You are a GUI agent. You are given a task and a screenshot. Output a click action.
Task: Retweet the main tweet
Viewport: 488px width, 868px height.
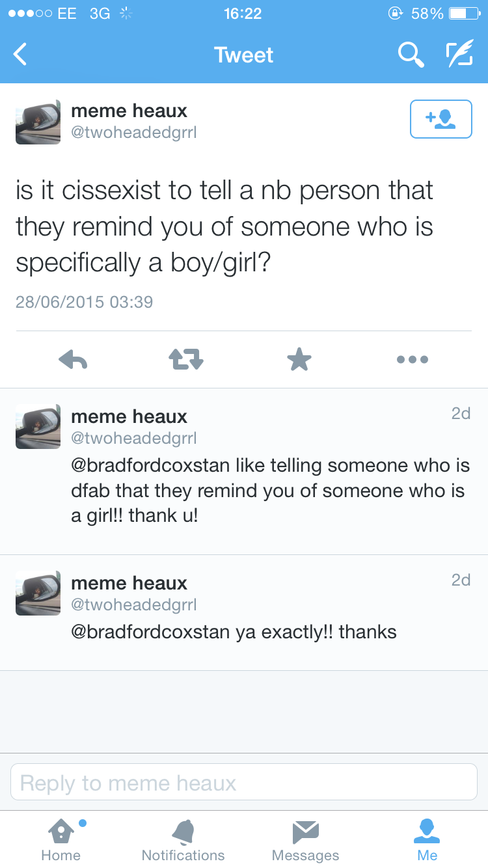click(186, 359)
